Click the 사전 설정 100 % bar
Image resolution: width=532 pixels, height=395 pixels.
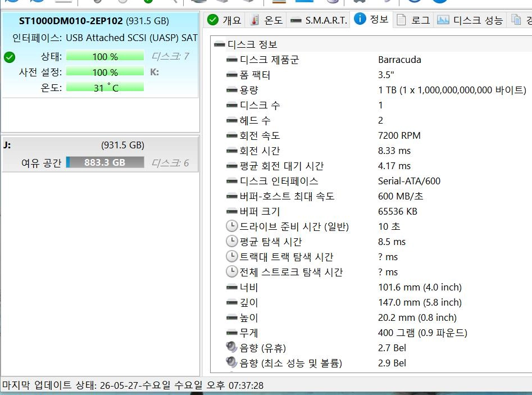(x=105, y=71)
